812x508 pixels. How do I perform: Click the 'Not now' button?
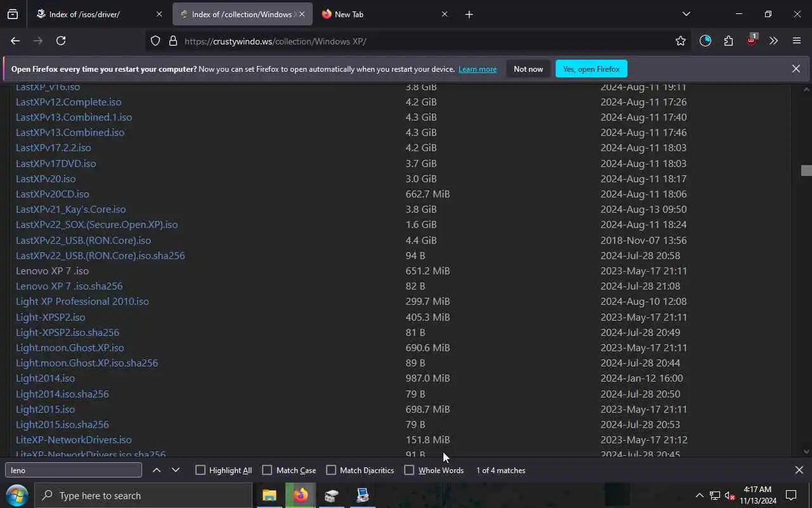(528, 69)
